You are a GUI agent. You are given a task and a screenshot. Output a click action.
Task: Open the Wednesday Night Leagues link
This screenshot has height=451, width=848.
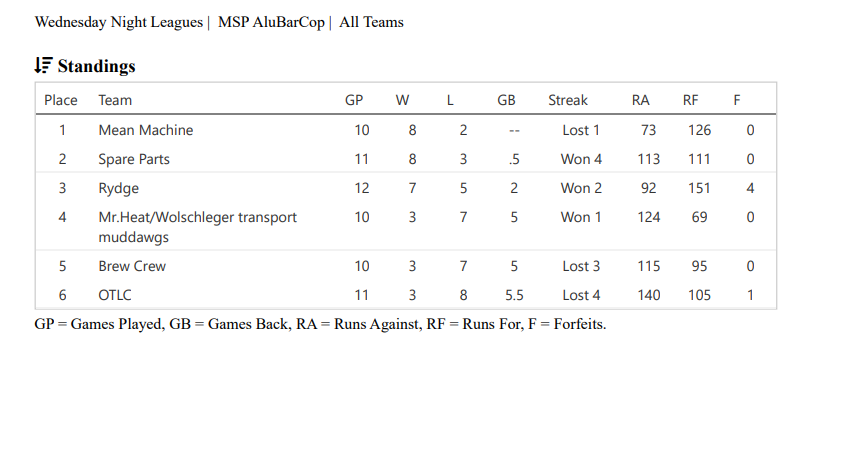tap(118, 22)
